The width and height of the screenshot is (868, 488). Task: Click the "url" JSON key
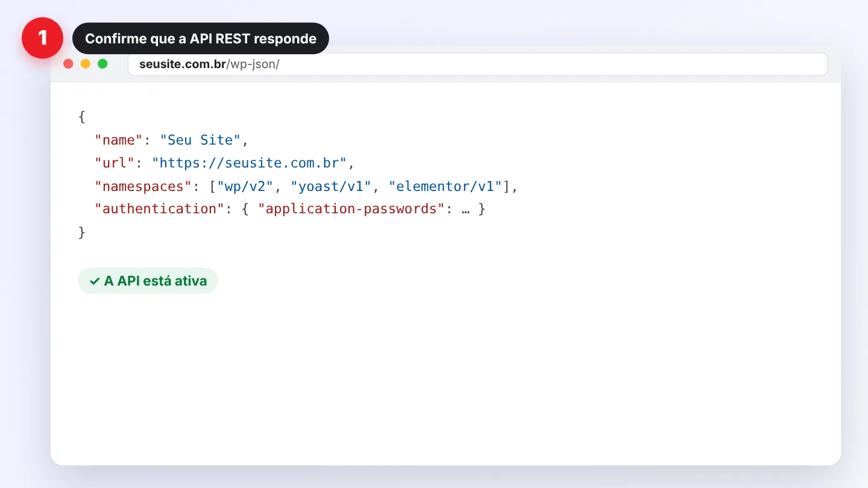115,163
